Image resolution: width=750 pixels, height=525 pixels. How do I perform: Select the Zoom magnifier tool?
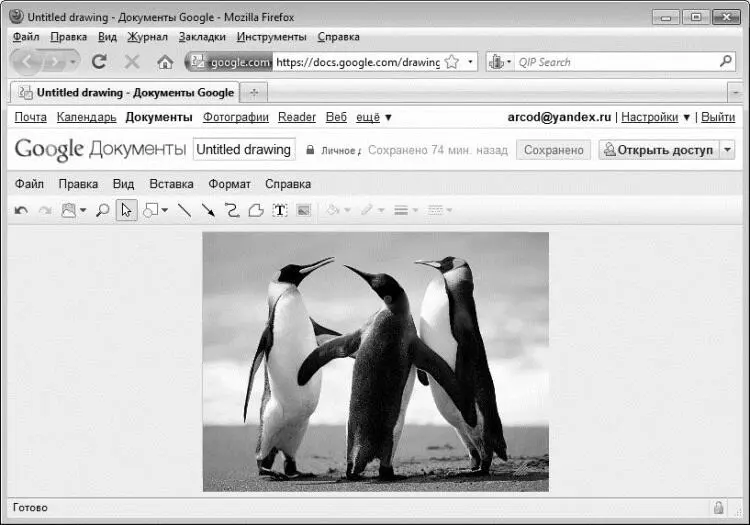click(102, 210)
